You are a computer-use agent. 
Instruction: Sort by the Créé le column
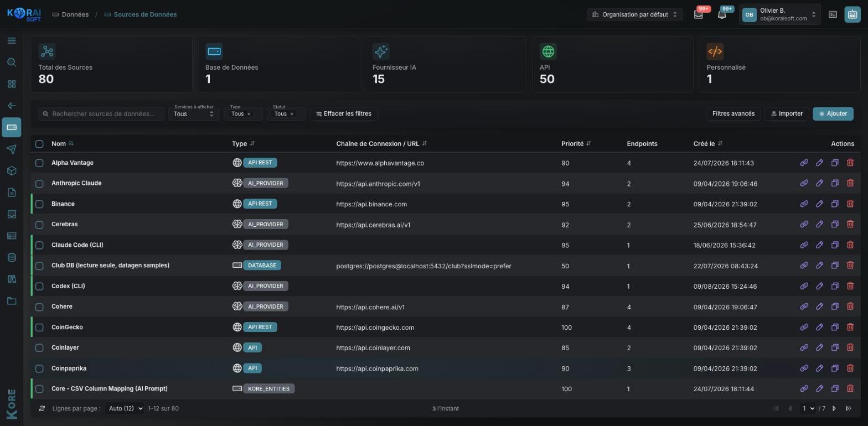708,144
